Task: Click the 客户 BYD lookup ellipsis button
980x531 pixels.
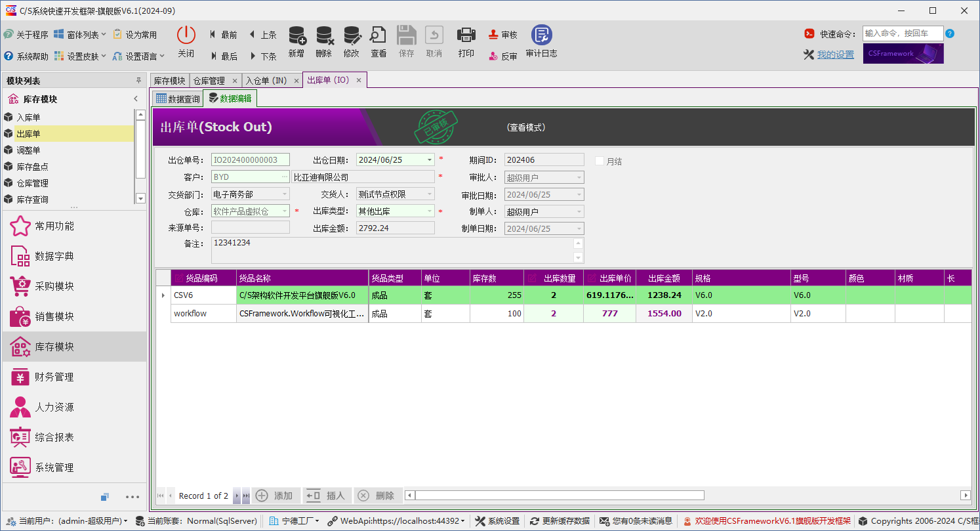Action: coord(284,177)
